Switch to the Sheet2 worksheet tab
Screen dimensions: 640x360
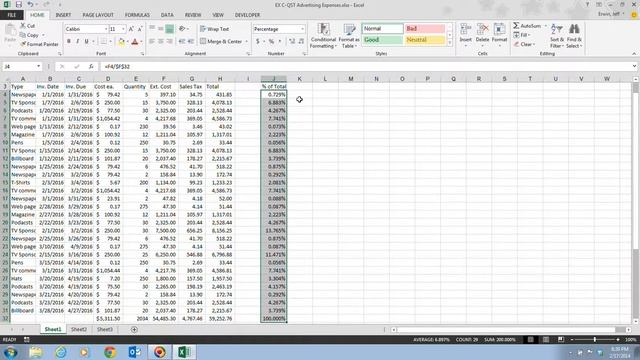[x=79, y=329]
